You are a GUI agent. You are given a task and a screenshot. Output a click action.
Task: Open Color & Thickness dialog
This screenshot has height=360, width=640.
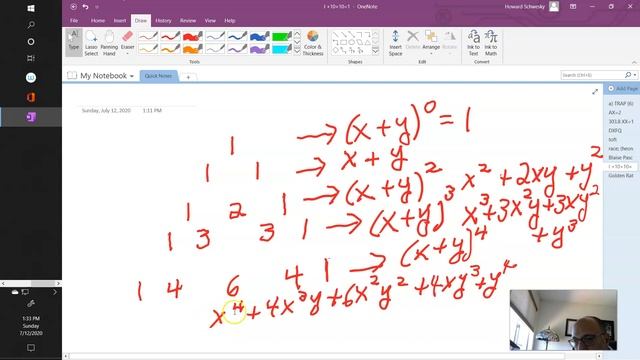313,43
